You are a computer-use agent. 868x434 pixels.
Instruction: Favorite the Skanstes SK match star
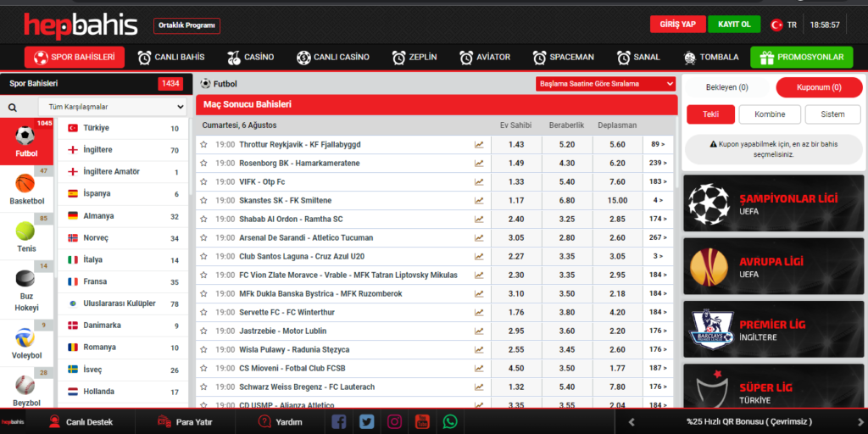click(x=203, y=200)
